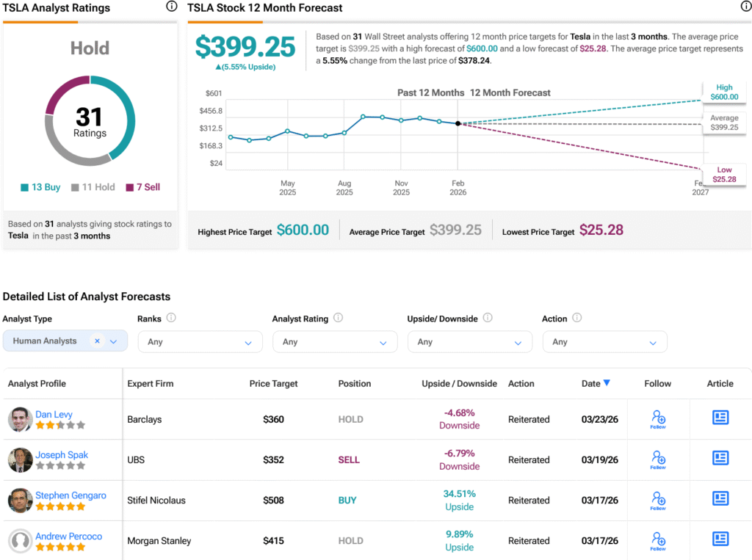Click info icon next to Upside/Downside label
Screen dimensions: 752x560
488,318
